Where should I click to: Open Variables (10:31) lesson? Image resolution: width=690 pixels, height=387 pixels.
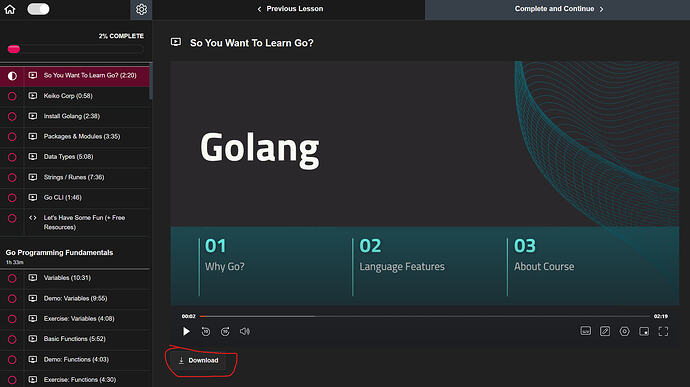pyautogui.click(x=75, y=278)
